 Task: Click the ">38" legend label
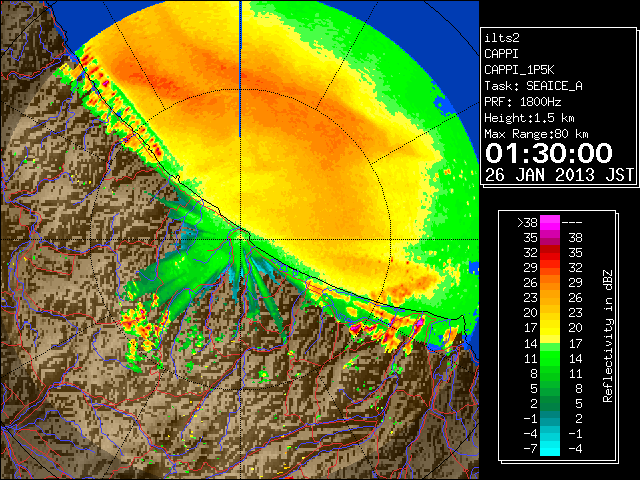(527, 223)
